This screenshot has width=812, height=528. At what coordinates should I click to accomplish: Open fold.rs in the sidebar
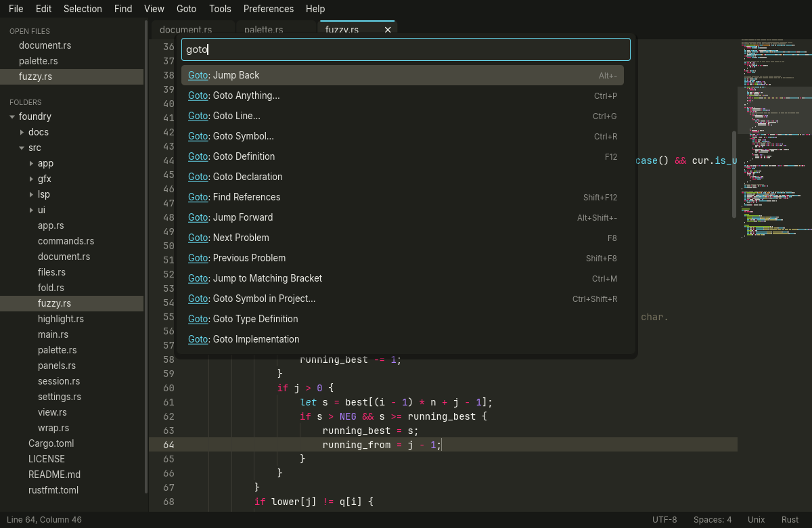coord(72,288)
